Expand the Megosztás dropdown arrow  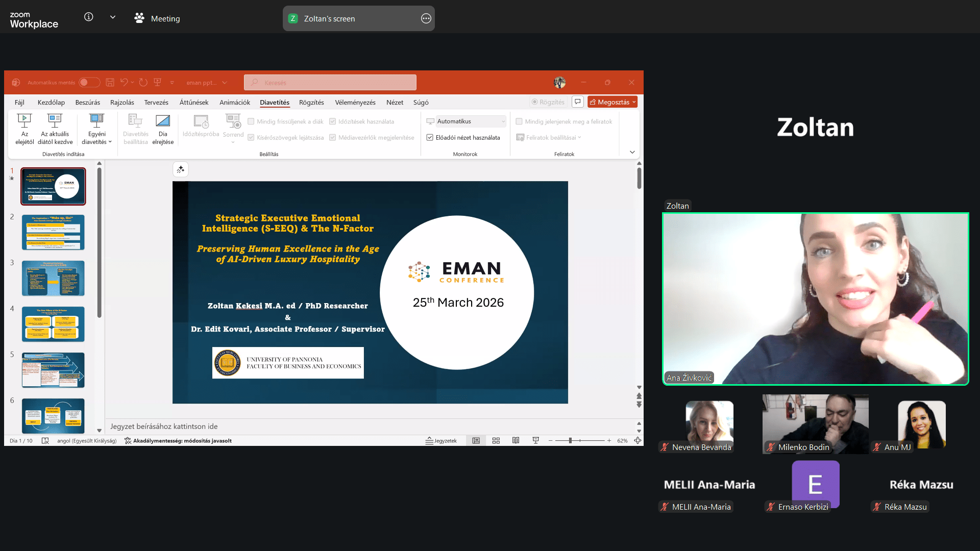click(x=634, y=102)
